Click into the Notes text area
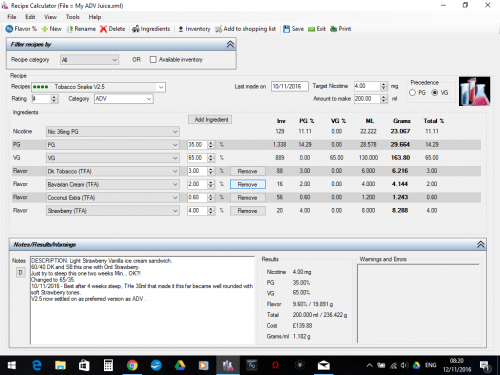 point(142,300)
